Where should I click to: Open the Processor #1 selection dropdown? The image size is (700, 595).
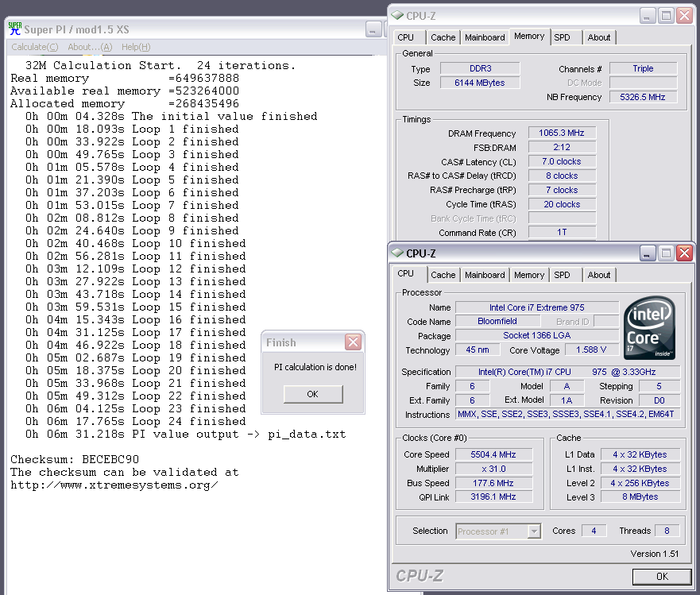pos(499,531)
